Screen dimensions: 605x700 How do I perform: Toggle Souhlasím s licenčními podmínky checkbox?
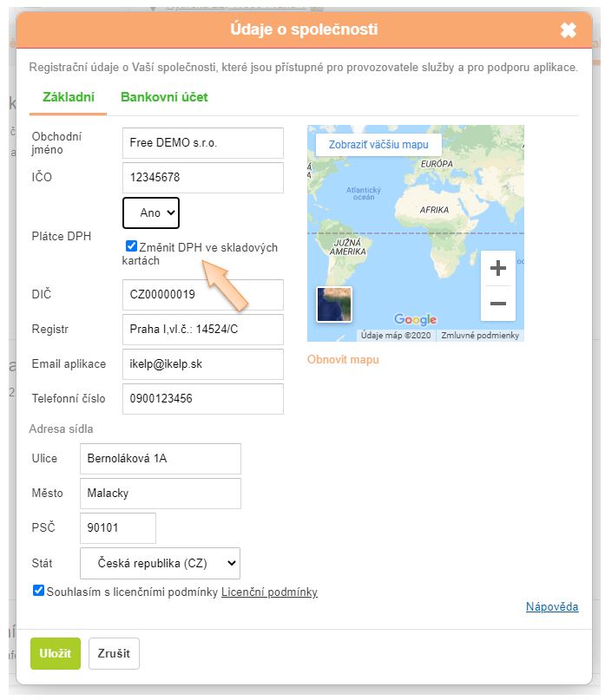tap(38, 591)
